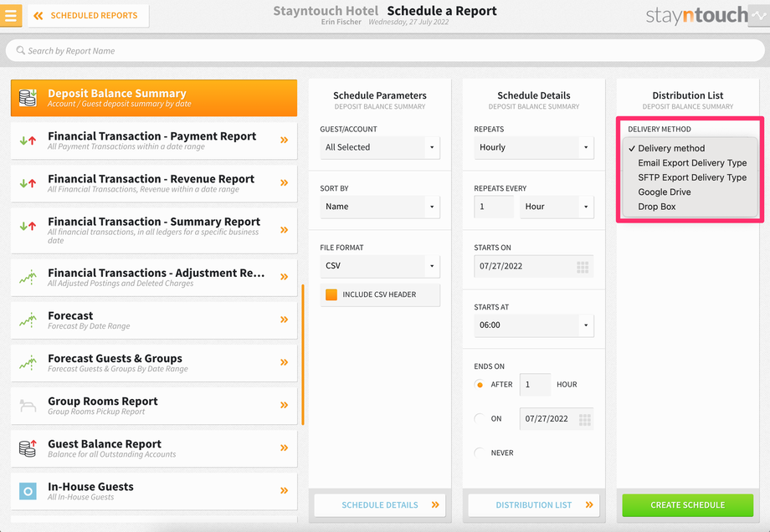Open the hamburger main menu
This screenshot has height=532, width=770.
10,15
